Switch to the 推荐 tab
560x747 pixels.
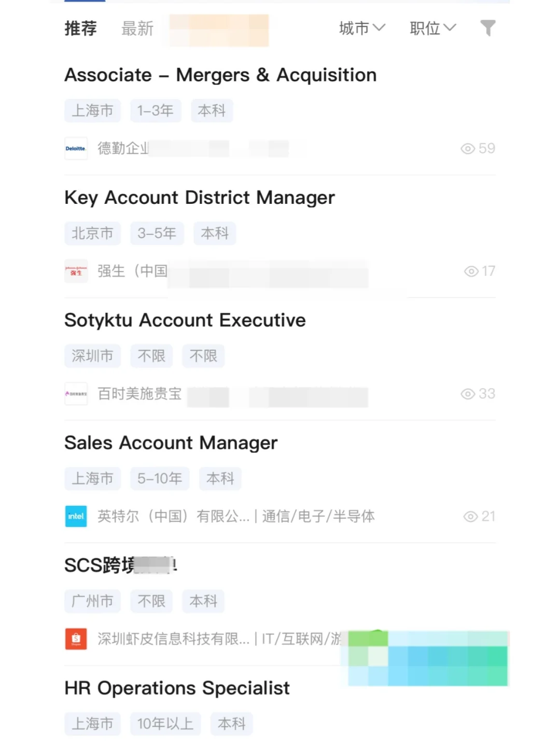point(81,28)
